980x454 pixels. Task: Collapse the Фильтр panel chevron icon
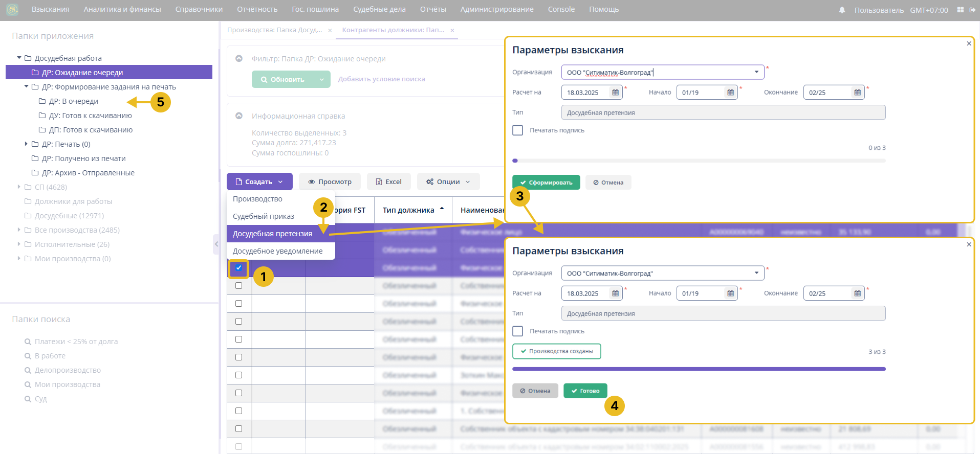[239, 59]
